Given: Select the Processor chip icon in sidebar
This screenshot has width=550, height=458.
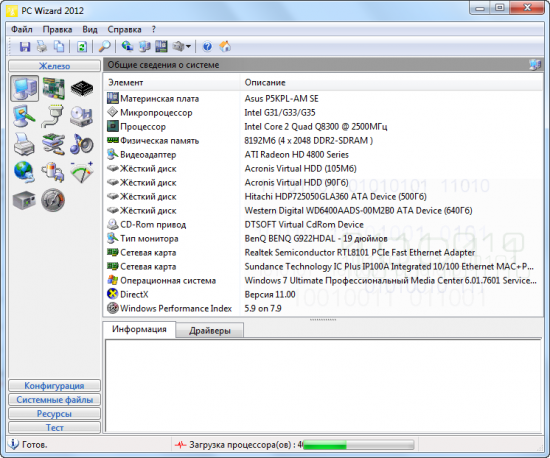Looking at the screenshot, I should pyautogui.click(x=82, y=88).
